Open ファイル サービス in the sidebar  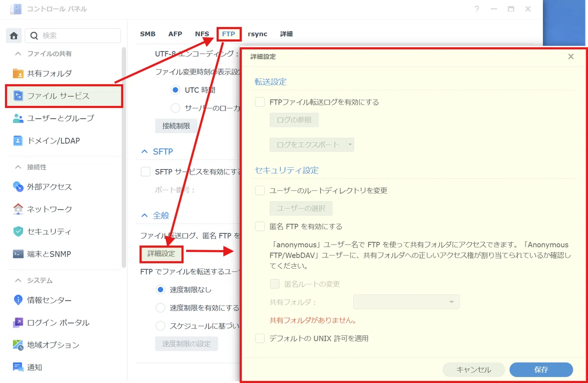click(64, 96)
